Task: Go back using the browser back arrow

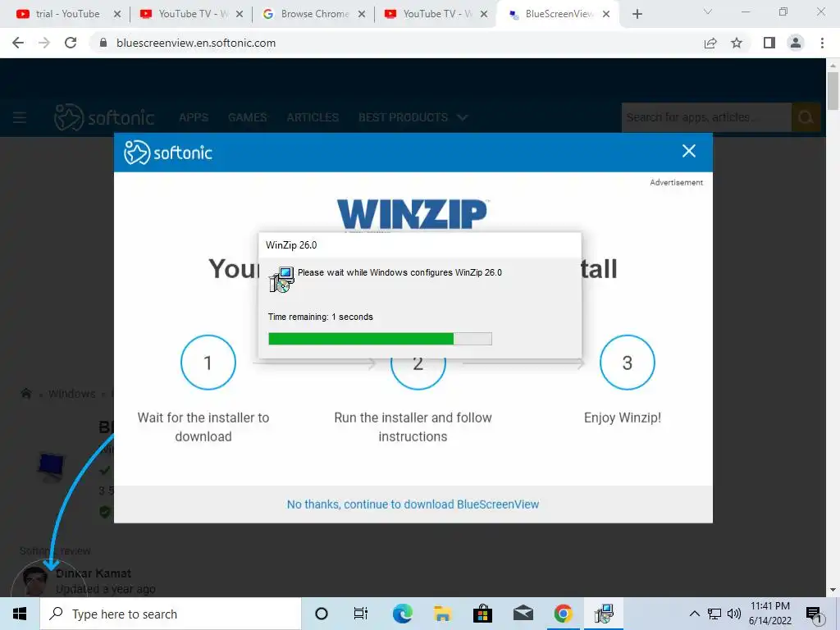Action: (x=18, y=43)
